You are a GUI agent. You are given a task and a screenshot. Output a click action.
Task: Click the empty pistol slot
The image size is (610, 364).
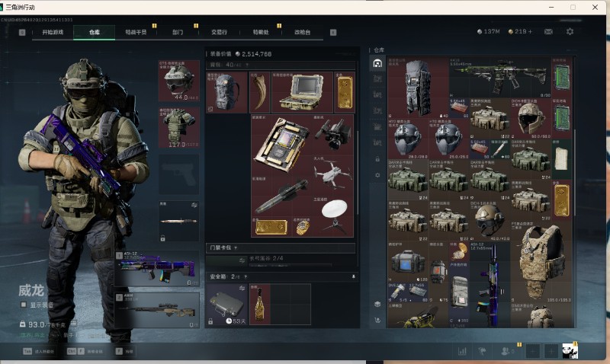tap(179, 174)
